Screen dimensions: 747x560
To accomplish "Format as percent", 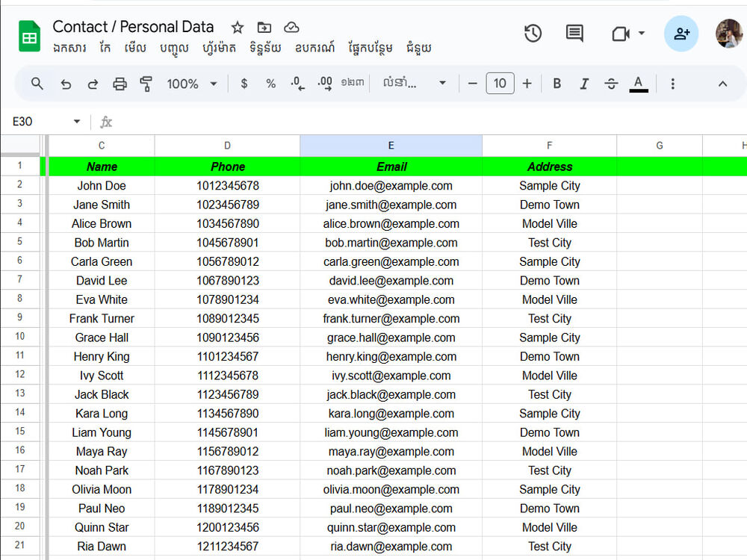I will pos(270,84).
